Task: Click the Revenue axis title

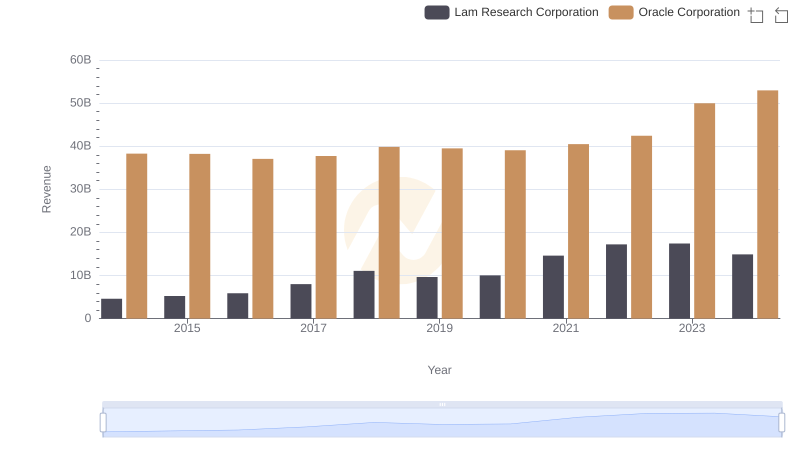Action: pyautogui.click(x=46, y=189)
